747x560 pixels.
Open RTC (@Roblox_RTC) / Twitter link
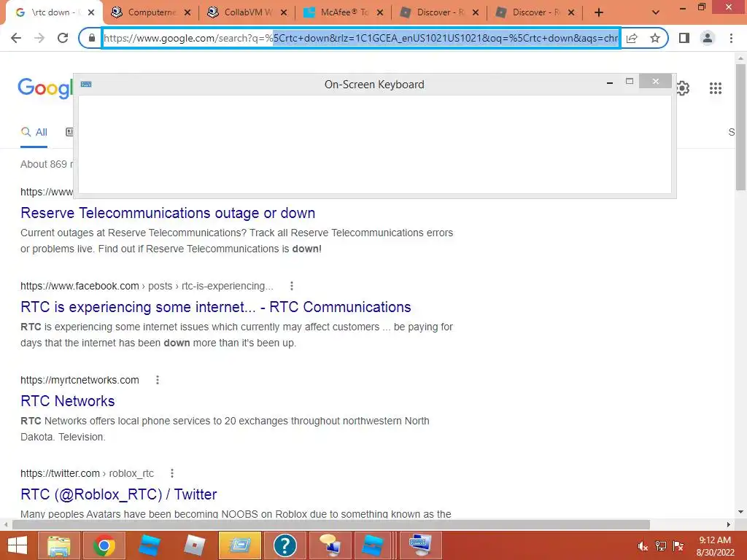pos(119,494)
